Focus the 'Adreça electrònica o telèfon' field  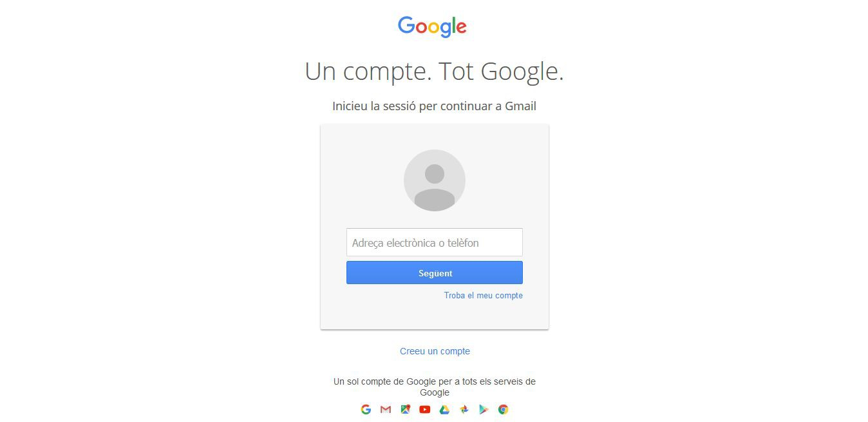click(435, 242)
